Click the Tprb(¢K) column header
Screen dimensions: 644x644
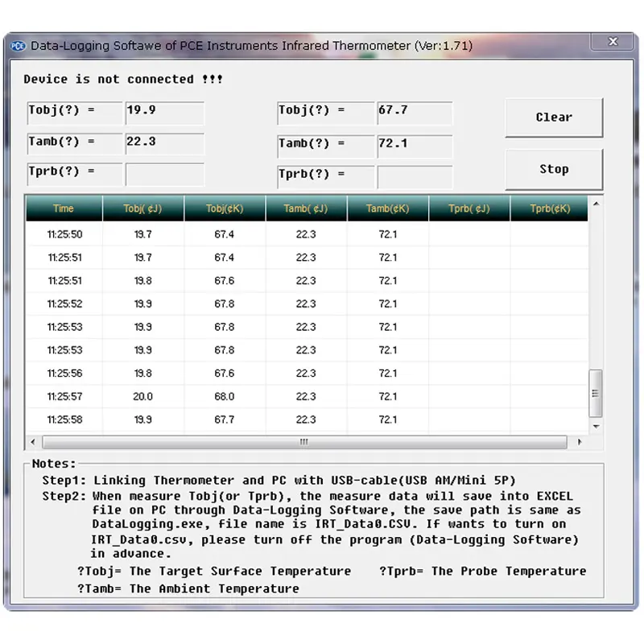click(550, 208)
